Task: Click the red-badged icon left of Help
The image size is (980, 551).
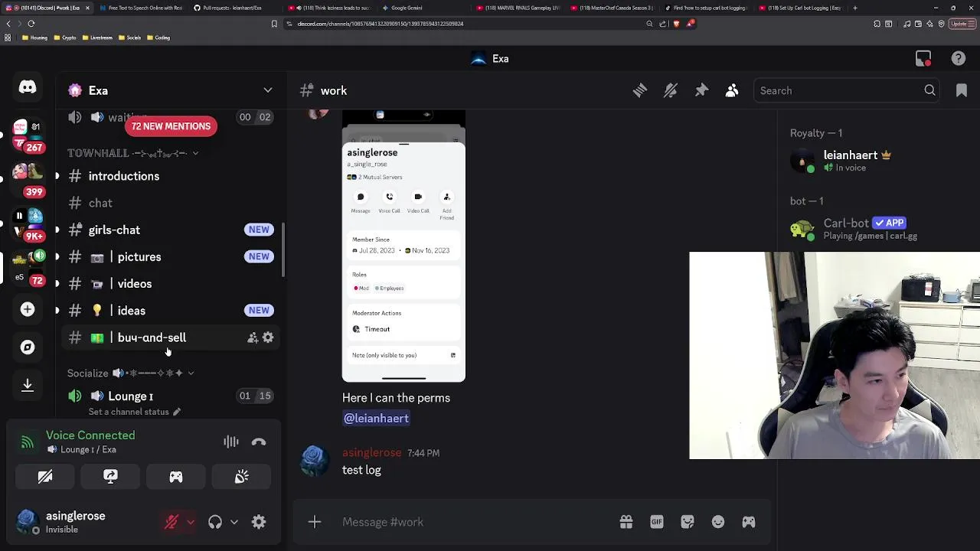Action: [923, 59]
